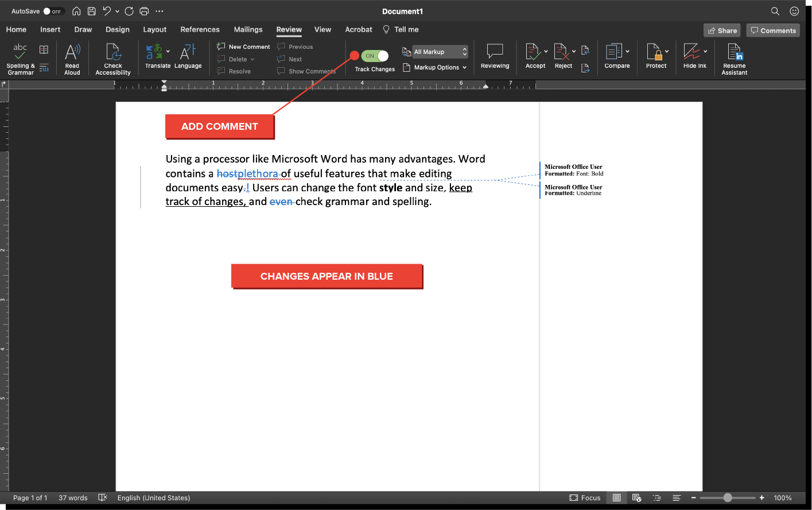Open the All Markup display dropdown
812x510 pixels.
click(440, 52)
